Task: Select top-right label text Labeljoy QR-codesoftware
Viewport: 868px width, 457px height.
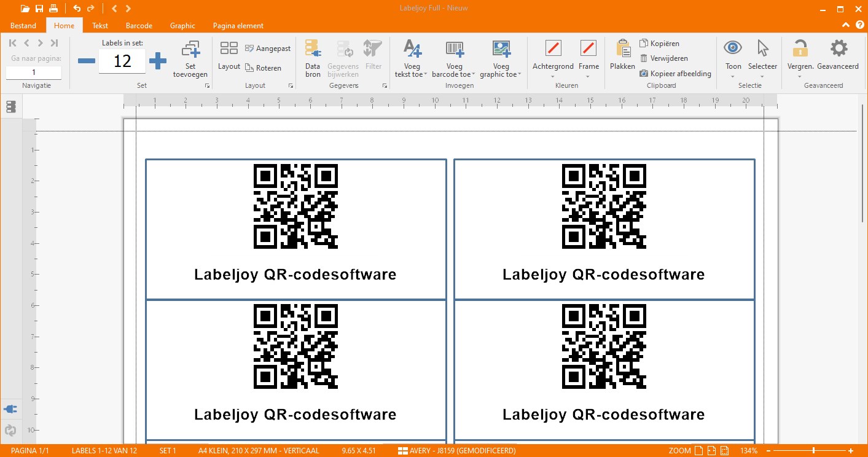Action: 603,275
